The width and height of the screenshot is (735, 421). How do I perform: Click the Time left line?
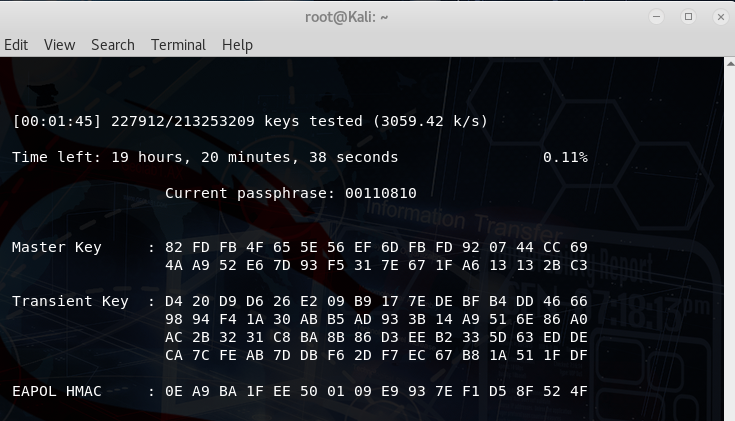(205, 157)
